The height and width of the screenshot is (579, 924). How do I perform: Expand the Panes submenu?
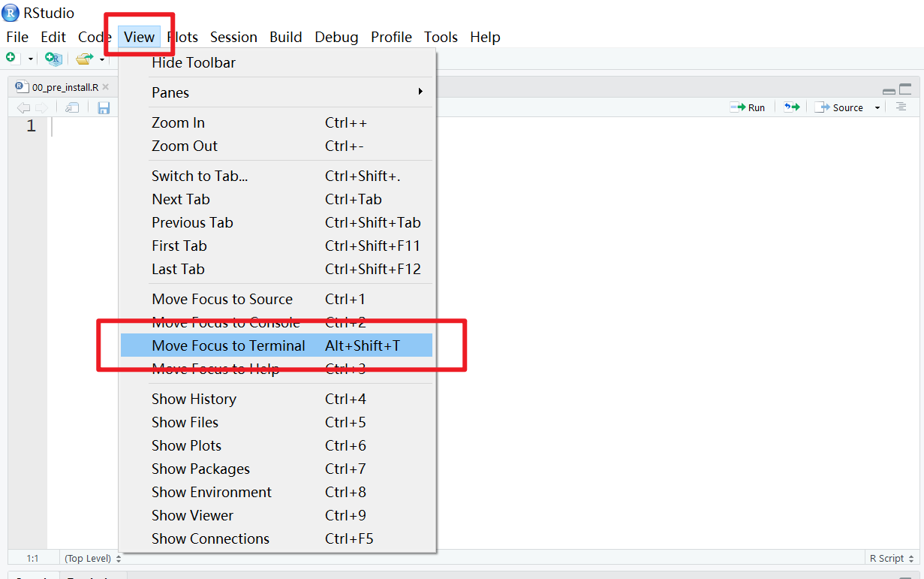pos(277,92)
